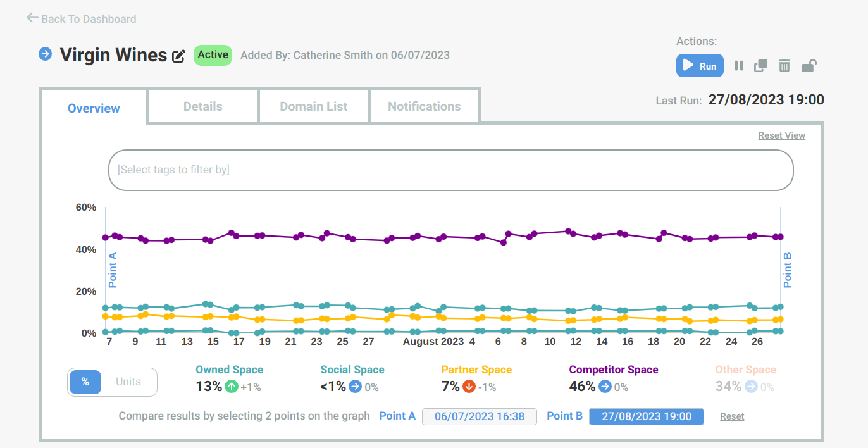Click the blue arrow icon beside Virgin Wines
The width and height of the screenshot is (868, 448).
tap(45, 54)
